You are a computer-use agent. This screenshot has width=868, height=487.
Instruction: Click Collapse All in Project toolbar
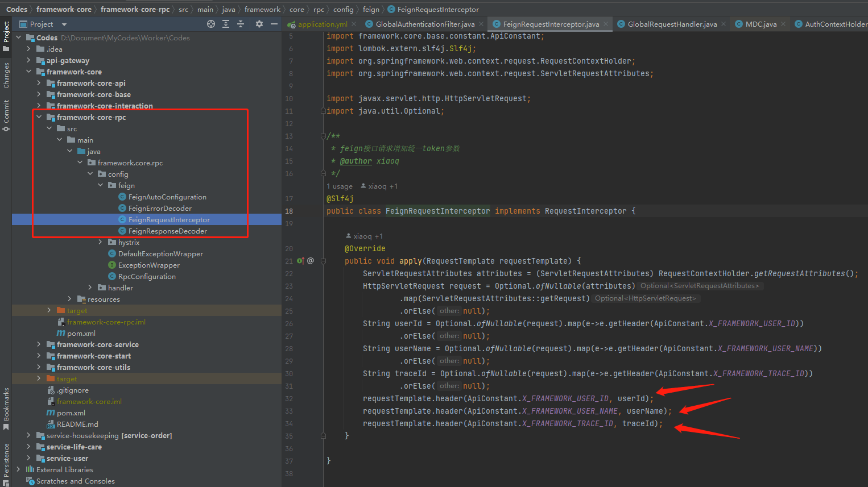click(x=241, y=24)
